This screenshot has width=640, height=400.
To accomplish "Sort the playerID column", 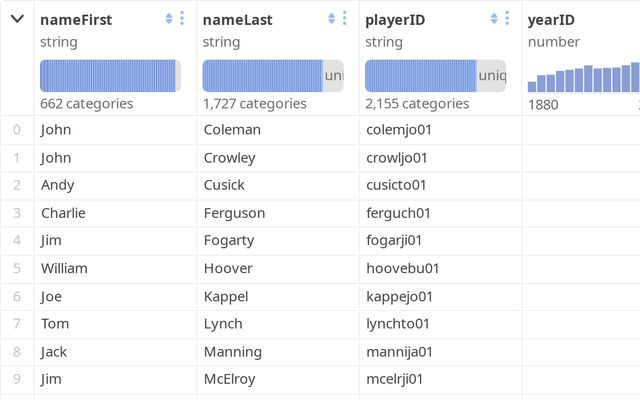I will click(493, 19).
